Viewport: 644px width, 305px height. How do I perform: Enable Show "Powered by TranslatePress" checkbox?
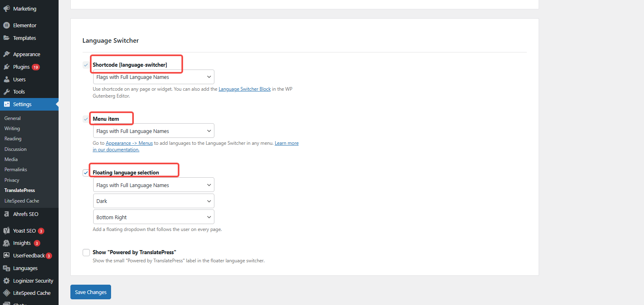point(86,253)
